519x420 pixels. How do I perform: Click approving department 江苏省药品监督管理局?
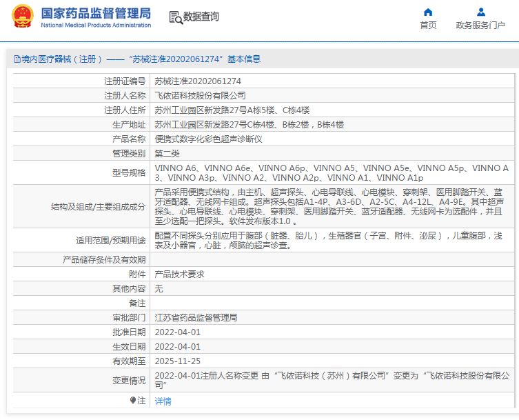point(196,318)
